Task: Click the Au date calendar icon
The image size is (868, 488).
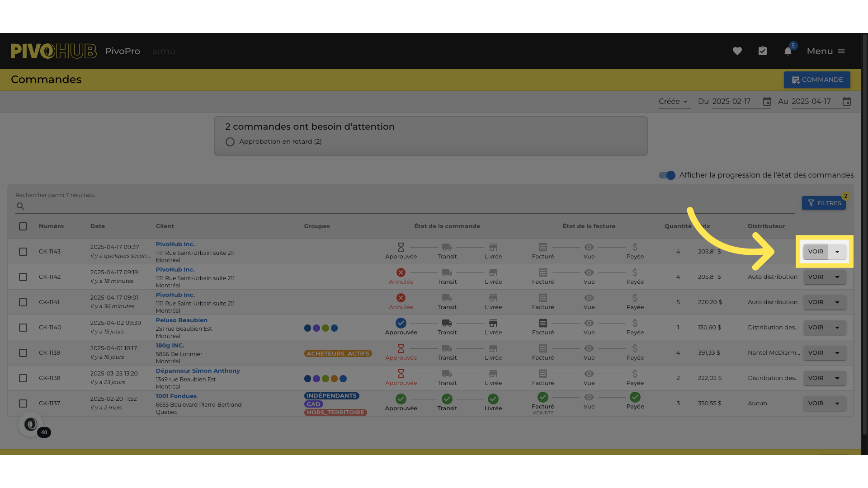Action: (x=847, y=102)
